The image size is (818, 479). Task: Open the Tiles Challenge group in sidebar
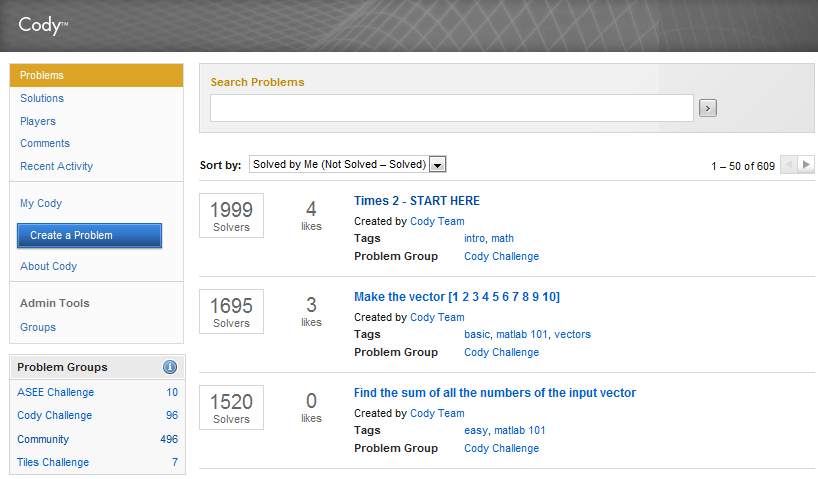[53, 462]
